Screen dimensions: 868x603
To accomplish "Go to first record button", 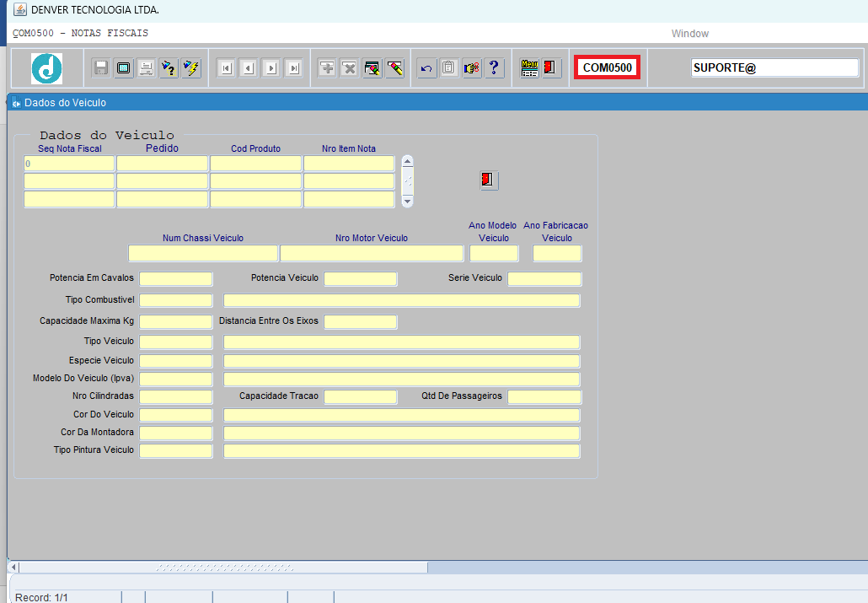I will 226,68.
